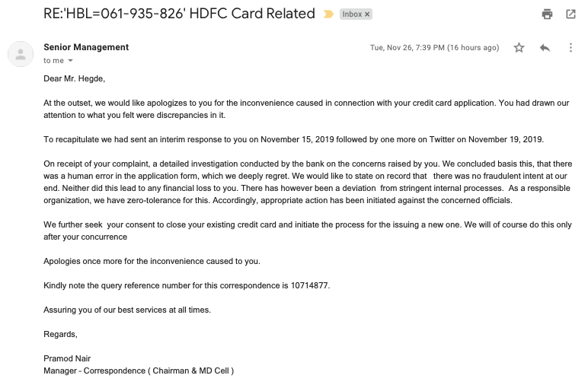Click the "Dear Mr. Hegde" greeting
Viewport: 588px width, 388px height.
tap(75, 78)
